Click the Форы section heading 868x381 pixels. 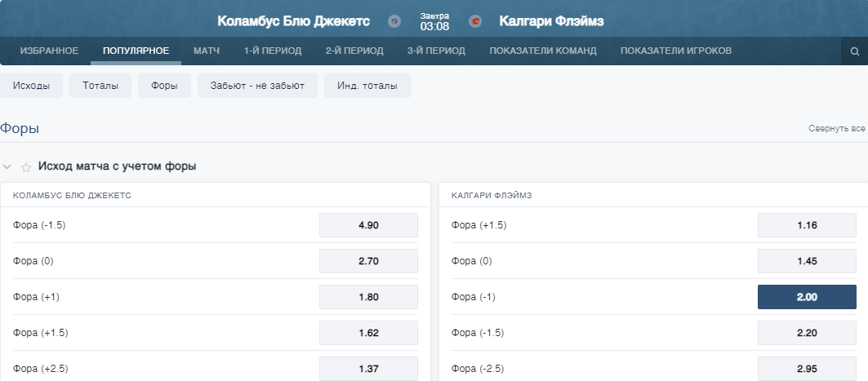click(20, 129)
